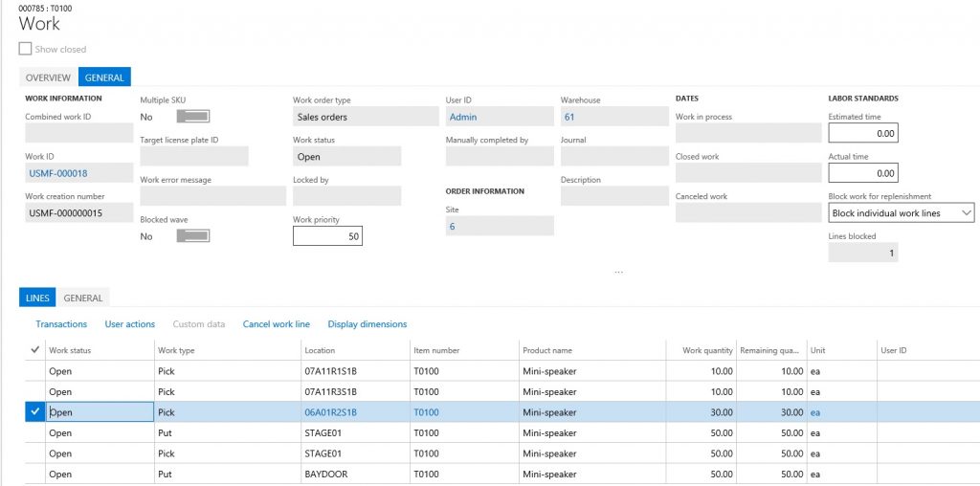Click Display dimensions
Viewport: 980px width, 486px height.
coord(367,324)
